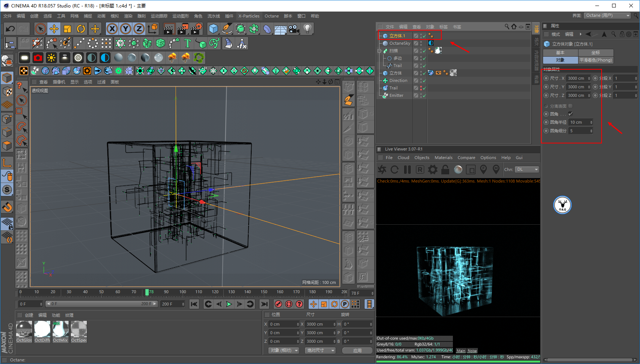Select the 立方体.1 object
Viewport: 640px width, 364px height.
click(x=397, y=36)
